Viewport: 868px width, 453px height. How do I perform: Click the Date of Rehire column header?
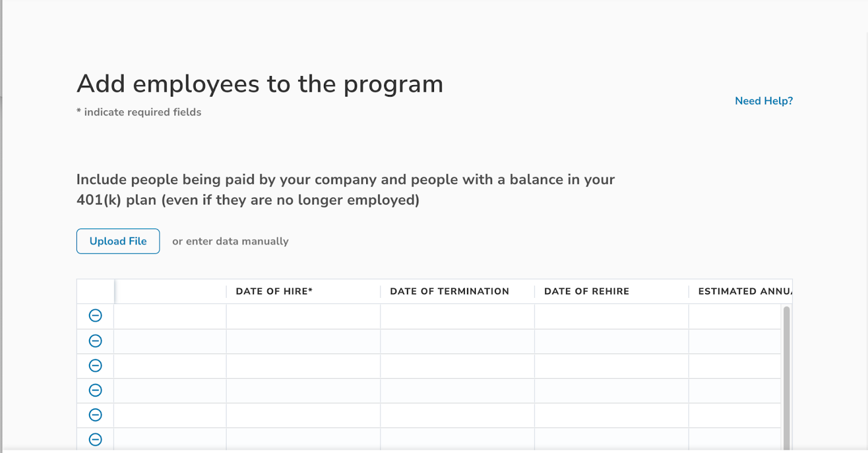click(586, 291)
